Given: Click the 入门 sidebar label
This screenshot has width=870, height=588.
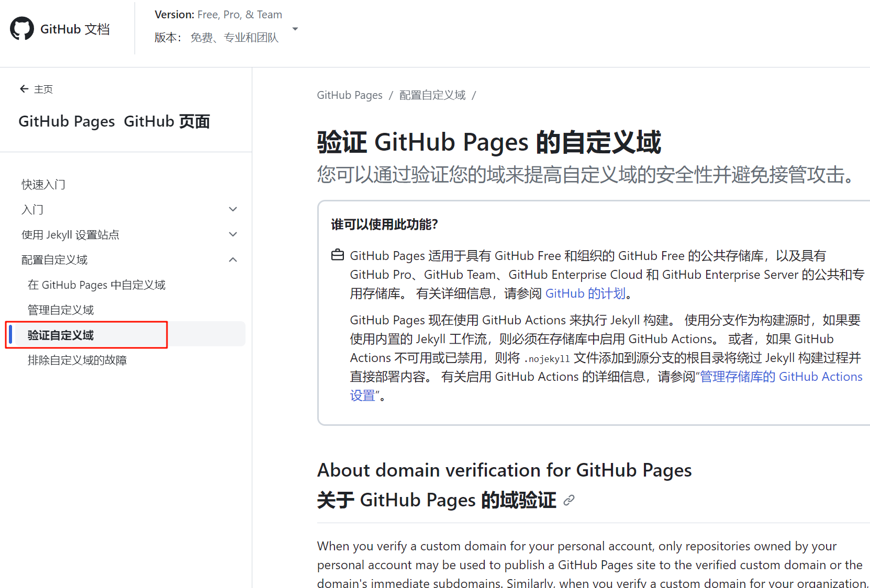Looking at the screenshot, I should coord(32,210).
